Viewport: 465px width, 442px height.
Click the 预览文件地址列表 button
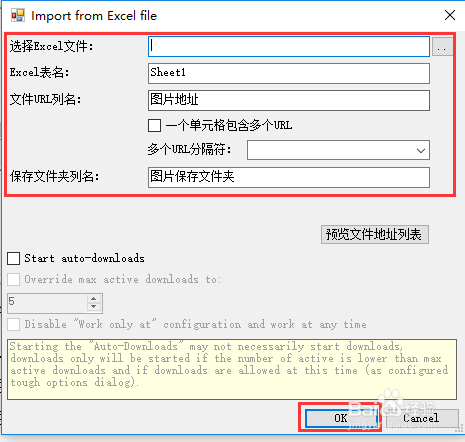(x=375, y=235)
